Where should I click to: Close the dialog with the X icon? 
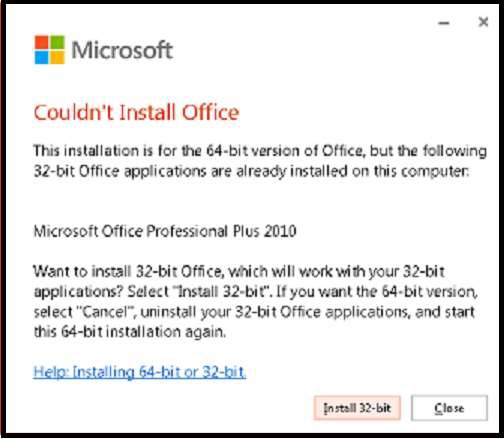pos(483,22)
